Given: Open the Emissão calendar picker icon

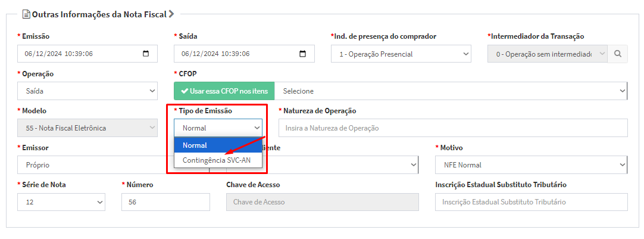Looking at the screenshot, I should pyautogui.click(x=146, y=54).
